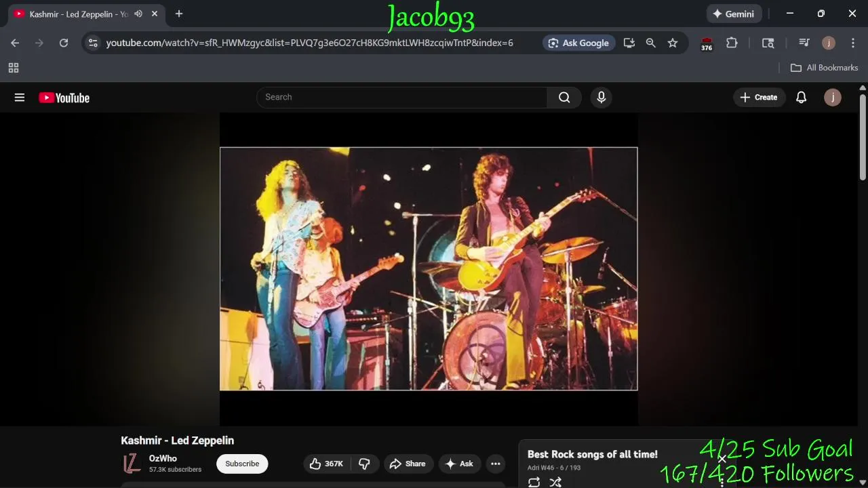868x488 pixels.
Task: Open more actions three-dot menu
Action: coord(496,464)
